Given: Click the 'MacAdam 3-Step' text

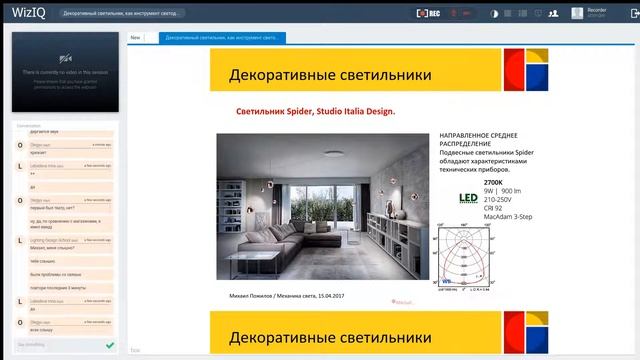Looking at the screenshot, I should (x=508, y=217).
